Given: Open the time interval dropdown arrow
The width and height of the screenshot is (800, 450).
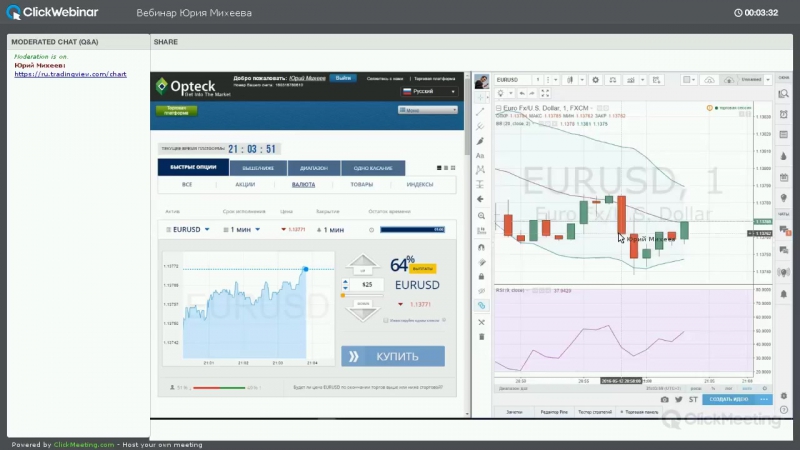Looking at the screenshot, I should 556,80.
